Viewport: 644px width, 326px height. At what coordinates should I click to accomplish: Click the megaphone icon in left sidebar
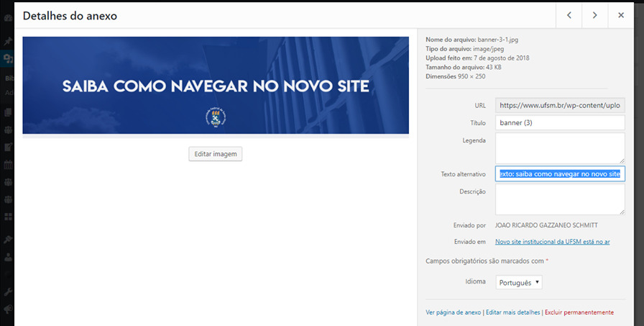coord(7,309)
